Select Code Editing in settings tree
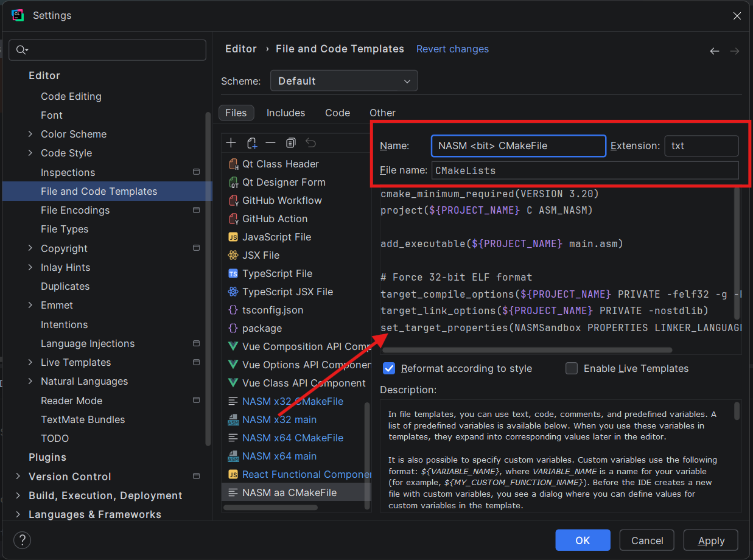753x560 pixels. pyautogui.click(x=71, y=96)
